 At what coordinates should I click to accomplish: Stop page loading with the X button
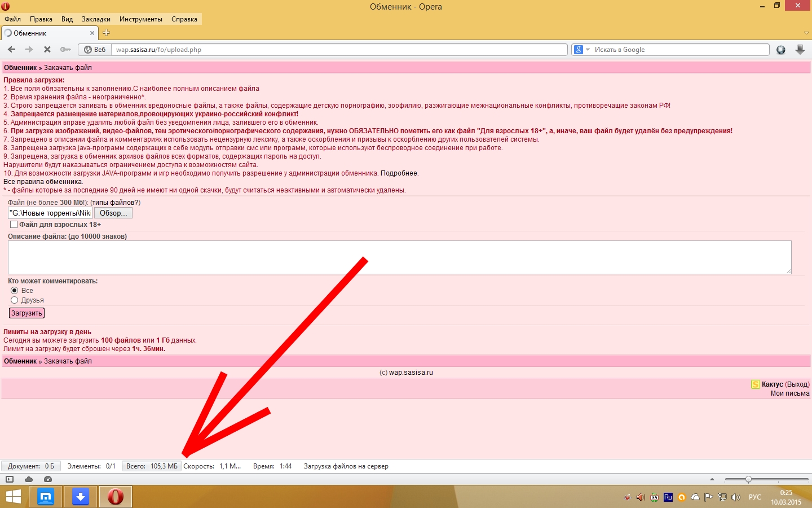[47, 50]
